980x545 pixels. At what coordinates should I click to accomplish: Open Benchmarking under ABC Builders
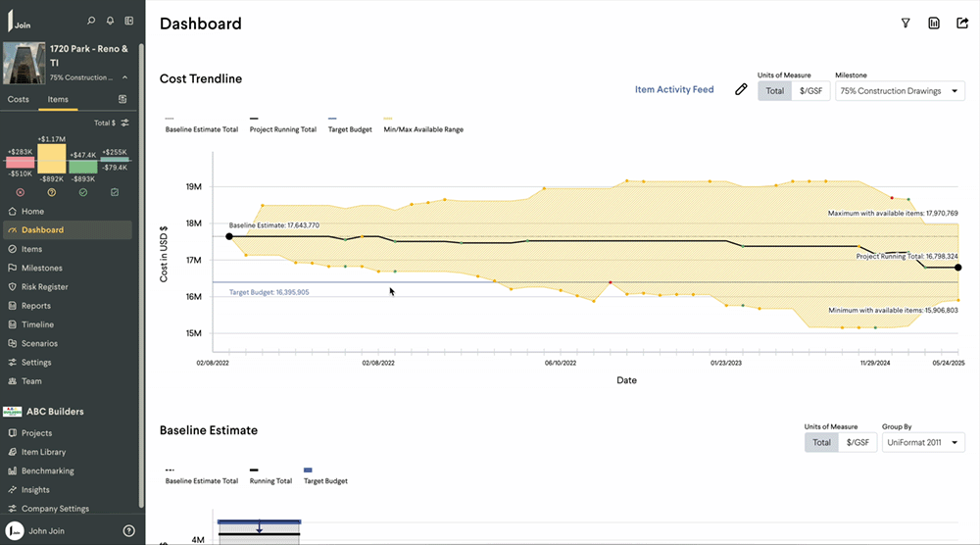click(48, 471)
